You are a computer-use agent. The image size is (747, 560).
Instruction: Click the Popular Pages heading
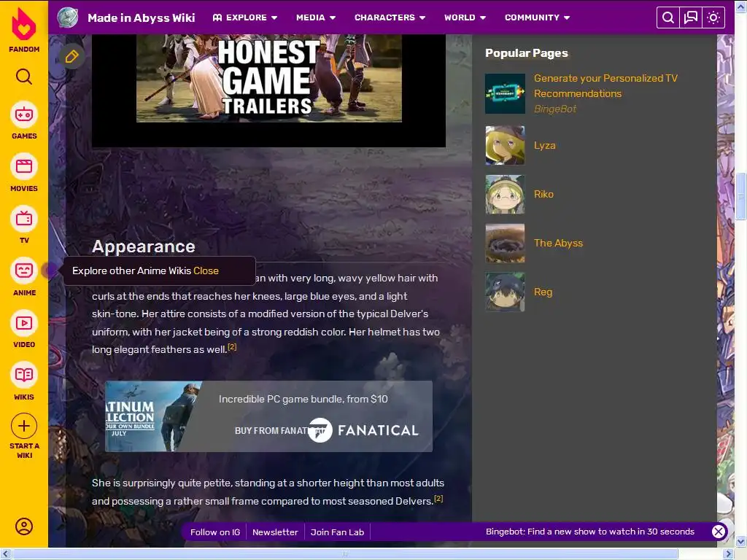527,52
